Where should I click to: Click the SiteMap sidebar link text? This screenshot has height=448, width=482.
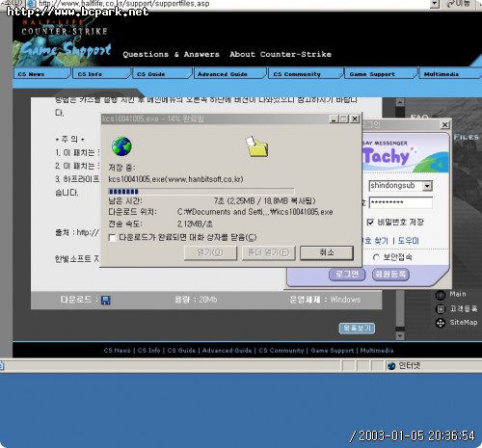pyautogui.click(x=464, y=322)
